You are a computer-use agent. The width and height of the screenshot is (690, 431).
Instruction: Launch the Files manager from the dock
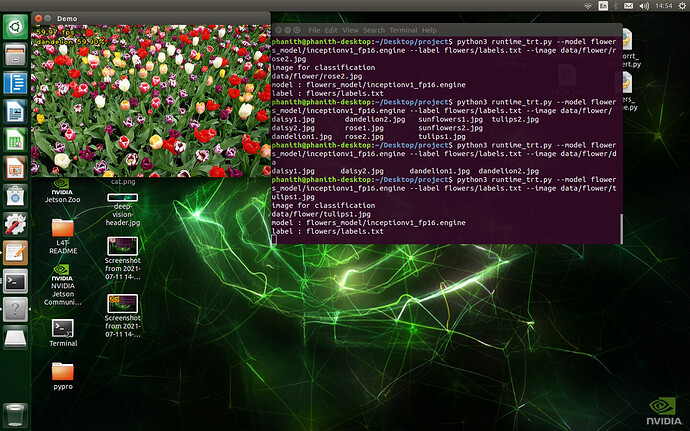[15, 55]
